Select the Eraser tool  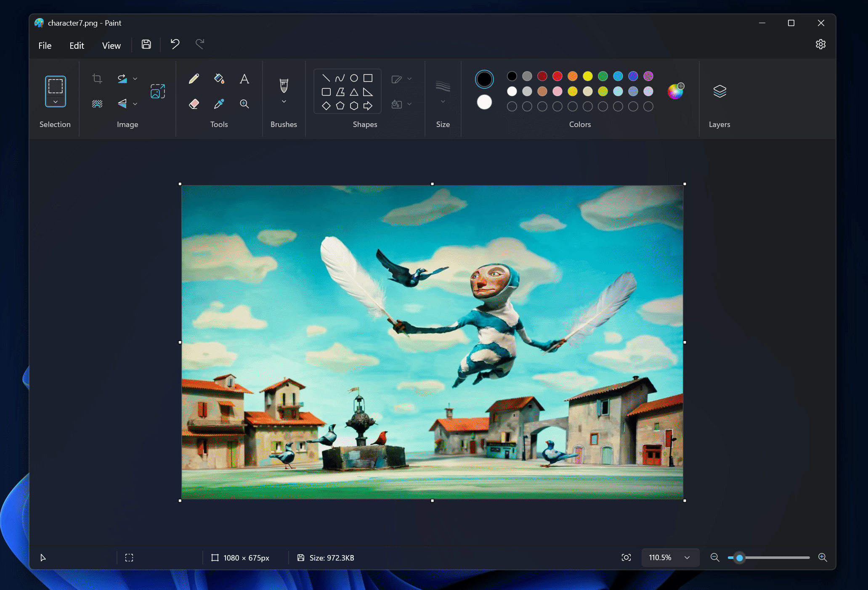pyautogui.click(x=194, y=103)
